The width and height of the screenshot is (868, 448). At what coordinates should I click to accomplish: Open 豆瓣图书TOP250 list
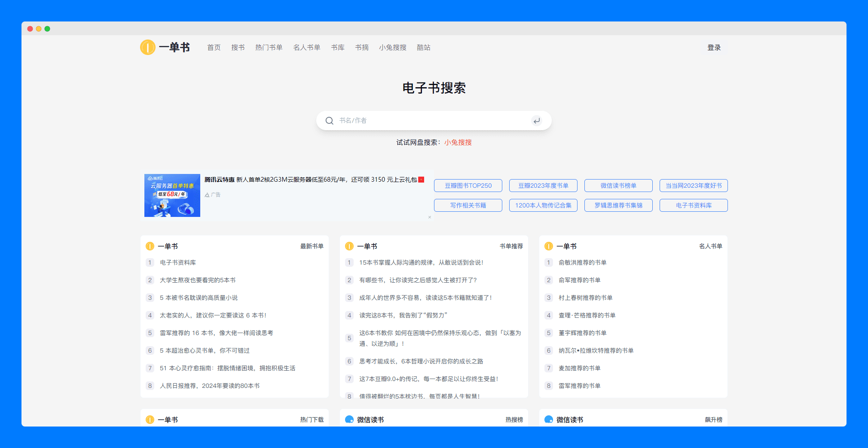tap(468, 186)
